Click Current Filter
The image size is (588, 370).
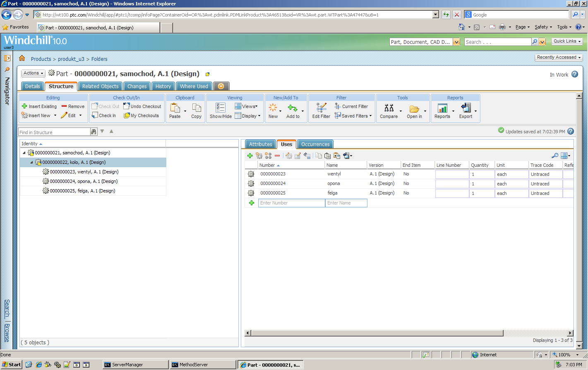click(x=351, y=106)
